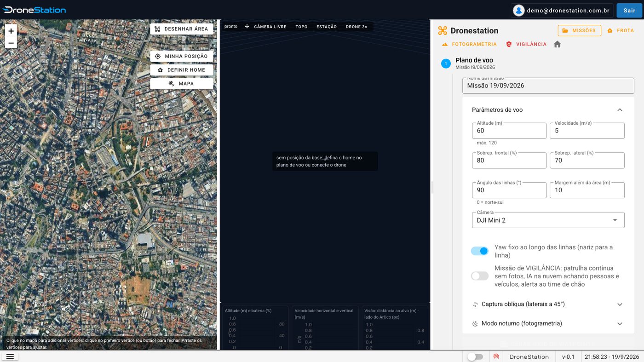Zoom out on the satellite map
This screenshot has width=644, height=362.
click(x=11, y=43)
